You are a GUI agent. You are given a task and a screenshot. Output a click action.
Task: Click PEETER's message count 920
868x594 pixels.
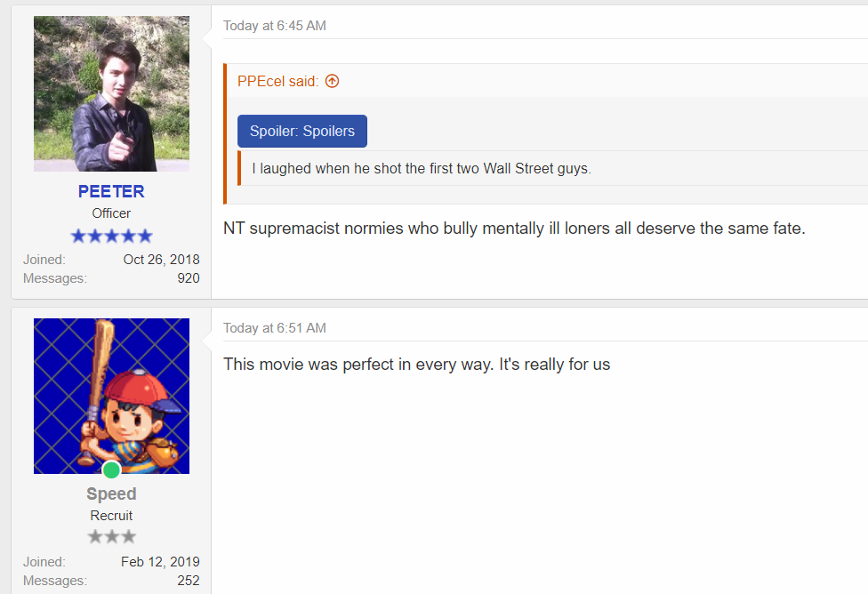(x=189, y=278)
